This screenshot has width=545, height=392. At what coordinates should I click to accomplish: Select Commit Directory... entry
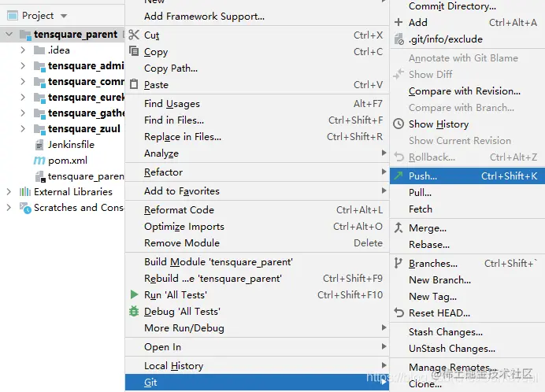pos(467,6)
